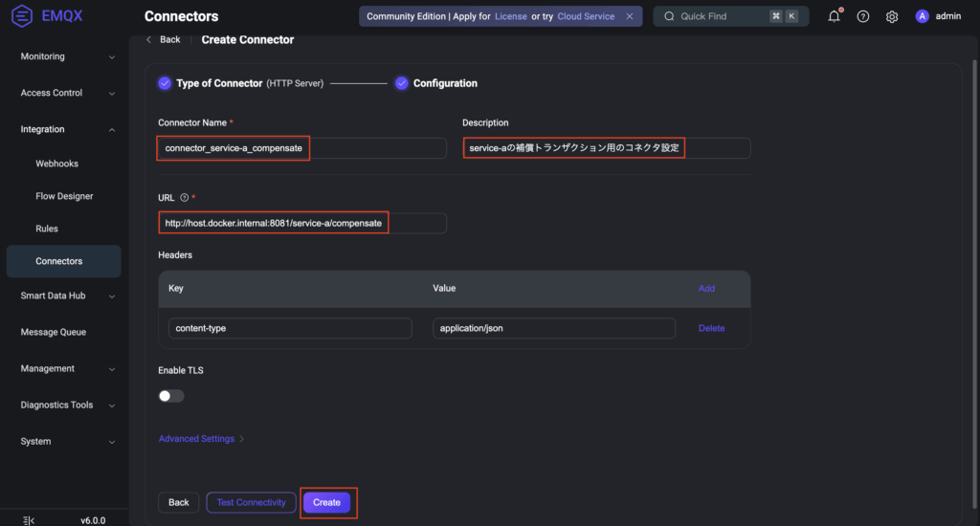Click Test Connectivity button
Image resolution: width=980 pixels, height=526 pixels.
point(251,502)
